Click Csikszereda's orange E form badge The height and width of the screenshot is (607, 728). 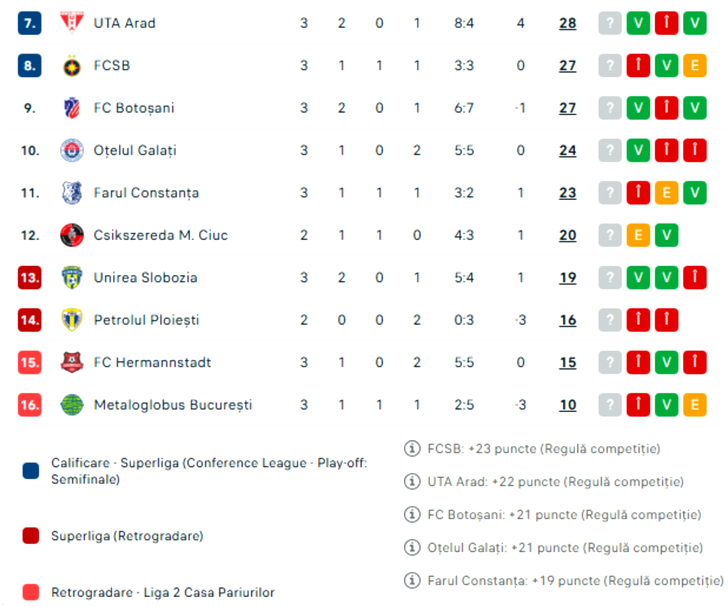pos(638,235)
